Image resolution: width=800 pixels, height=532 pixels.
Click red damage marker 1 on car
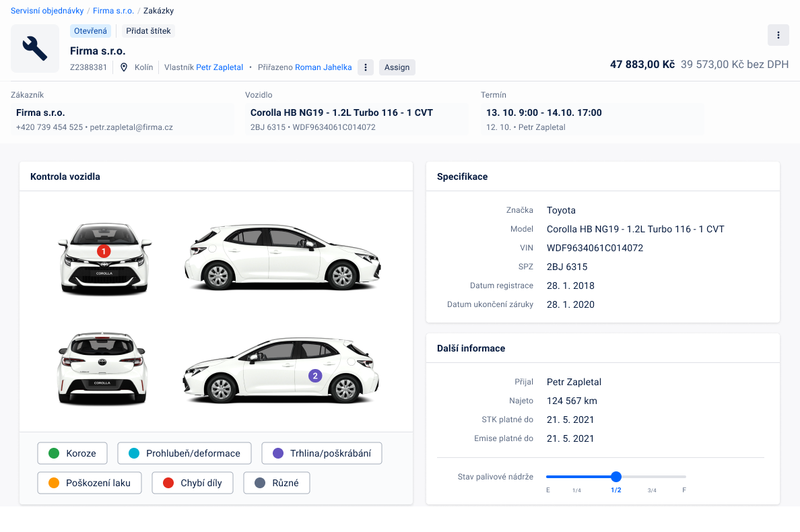103,251
